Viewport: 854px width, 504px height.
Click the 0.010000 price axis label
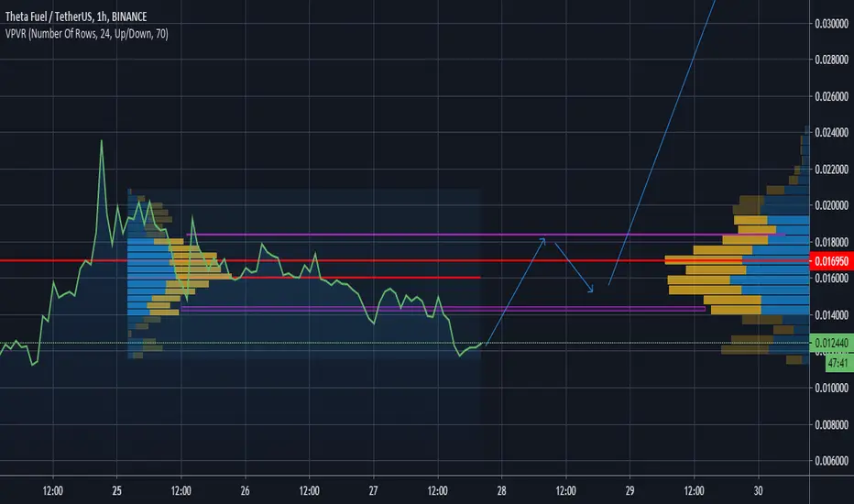832,388
